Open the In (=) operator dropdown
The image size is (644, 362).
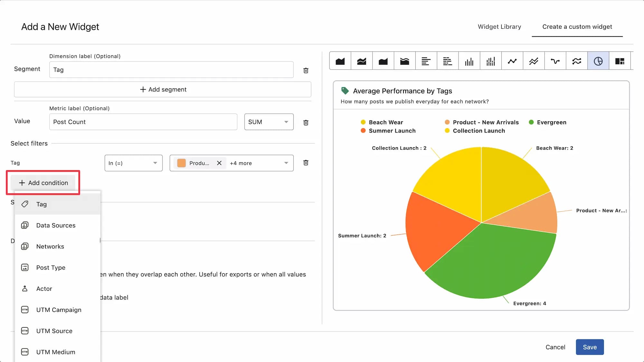(133, 163)
